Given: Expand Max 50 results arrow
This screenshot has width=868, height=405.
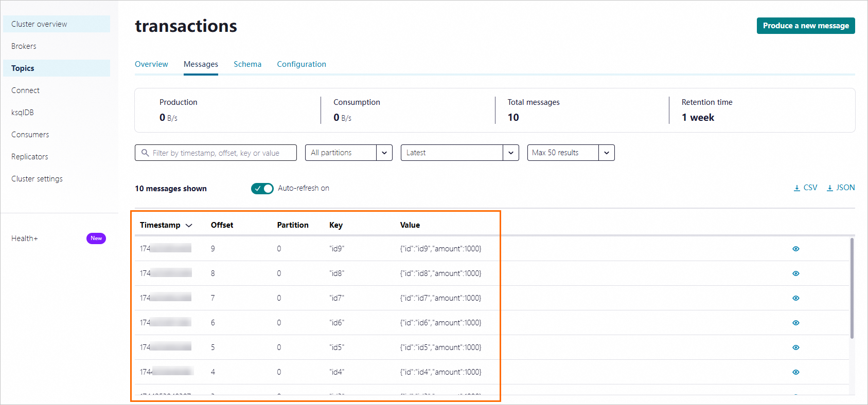Looking at the screenshot, I should pos(607,153).
